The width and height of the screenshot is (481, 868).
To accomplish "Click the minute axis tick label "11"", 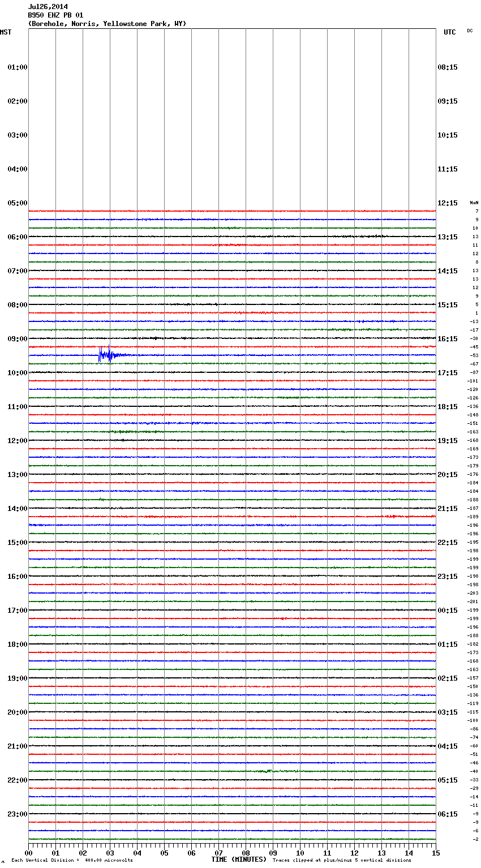I will [327, 853].
